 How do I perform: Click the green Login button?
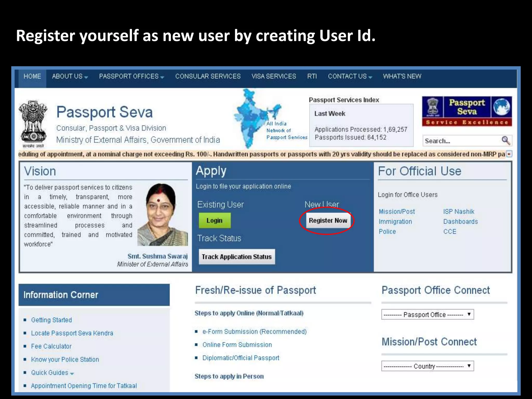click(x=215, y=221)
